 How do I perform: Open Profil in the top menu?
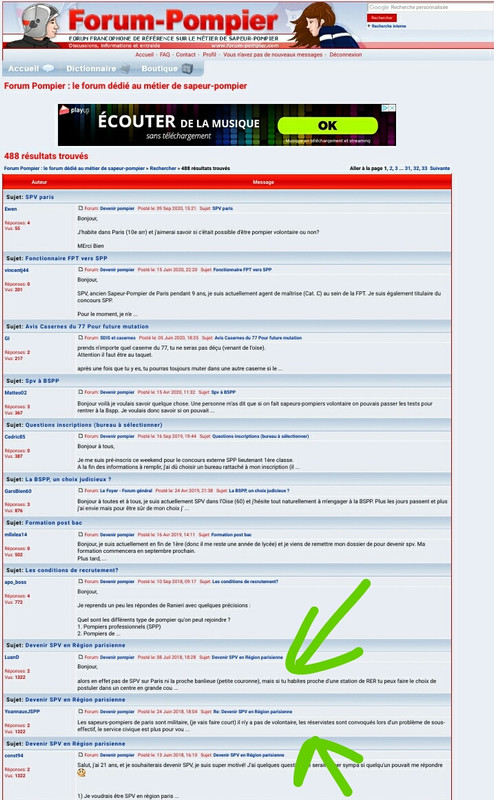[x=210, y=55]
